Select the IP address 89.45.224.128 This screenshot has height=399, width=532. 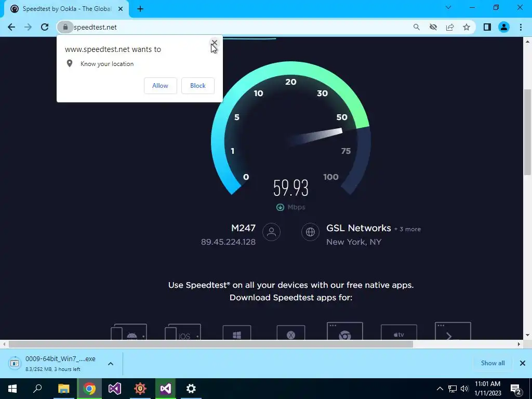point(228,242)
